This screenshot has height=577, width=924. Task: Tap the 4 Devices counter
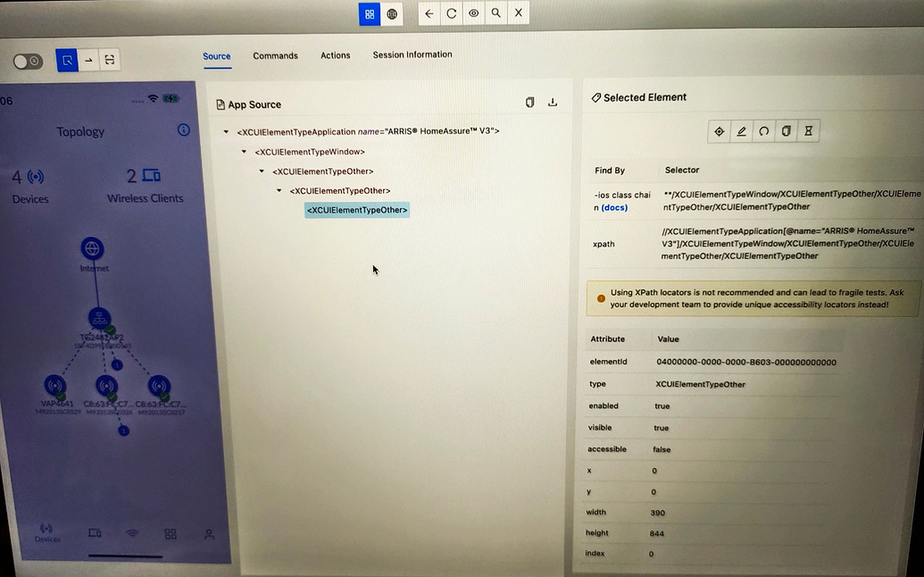point(29,187)
